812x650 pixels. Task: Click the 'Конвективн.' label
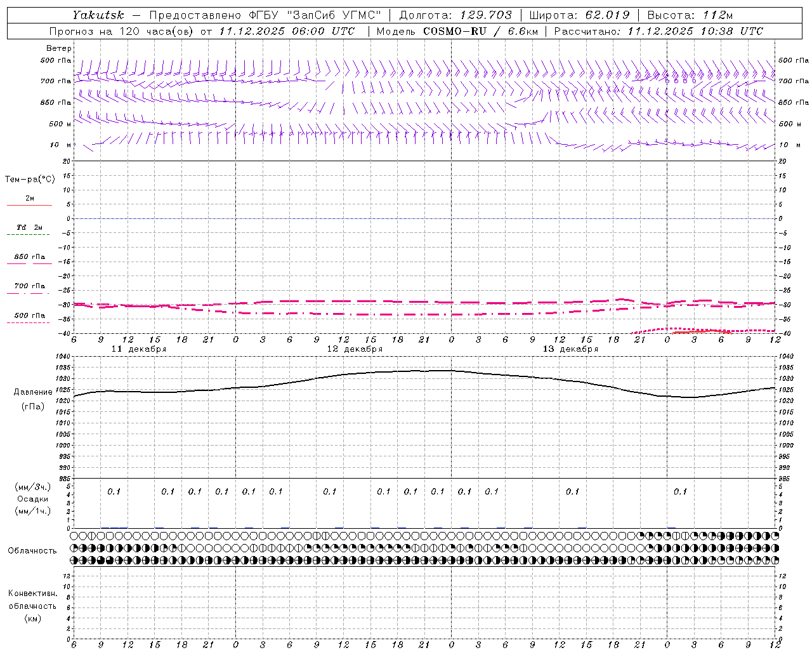(x=32, y=594)
